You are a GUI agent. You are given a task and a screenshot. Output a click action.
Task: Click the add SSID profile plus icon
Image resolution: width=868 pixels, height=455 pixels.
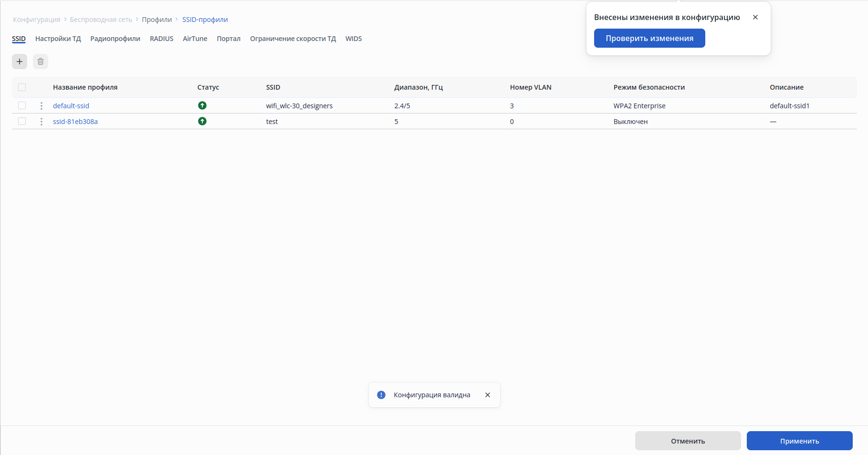pyautogui.click(x=20, y=62)
